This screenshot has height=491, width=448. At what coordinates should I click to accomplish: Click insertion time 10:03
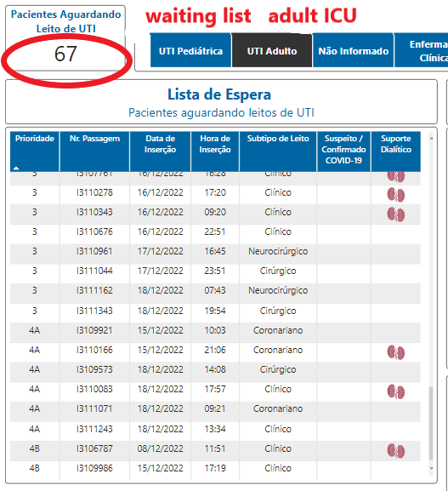point(215,330)
